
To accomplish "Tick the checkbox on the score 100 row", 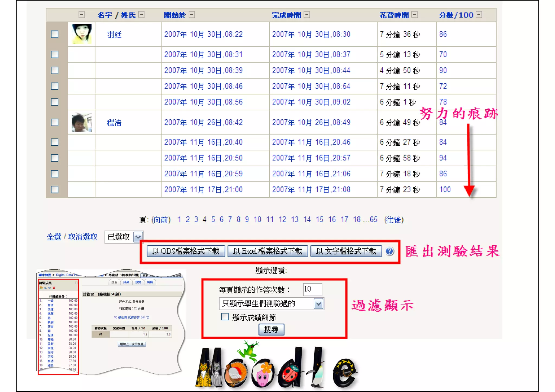I will click(x=55, y=190).
